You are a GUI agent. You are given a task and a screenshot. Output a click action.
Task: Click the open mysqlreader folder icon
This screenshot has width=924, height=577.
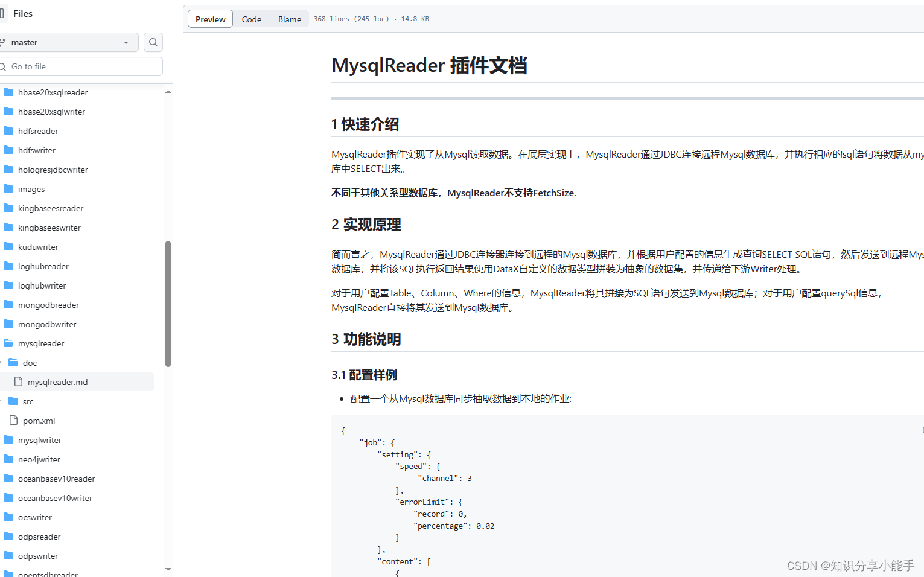(x=8, y=343)
